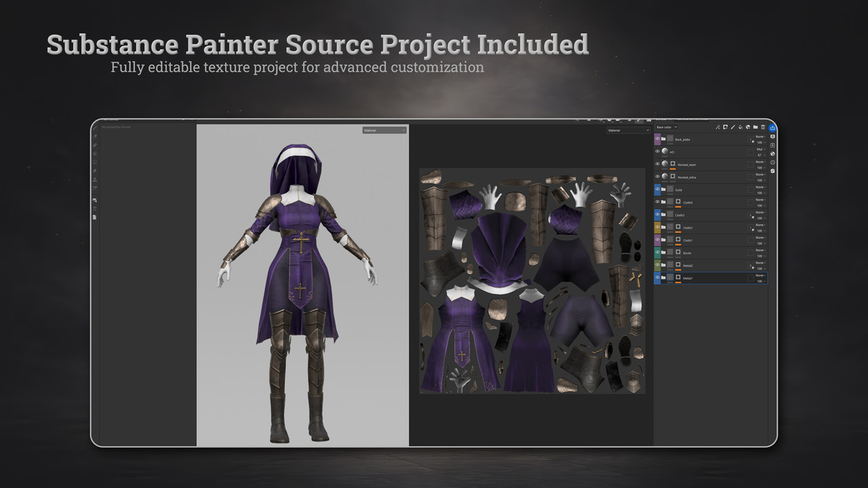Select the Eraser tool in left toolbar
The image size is (868, 488).
(x=95, y=136)
